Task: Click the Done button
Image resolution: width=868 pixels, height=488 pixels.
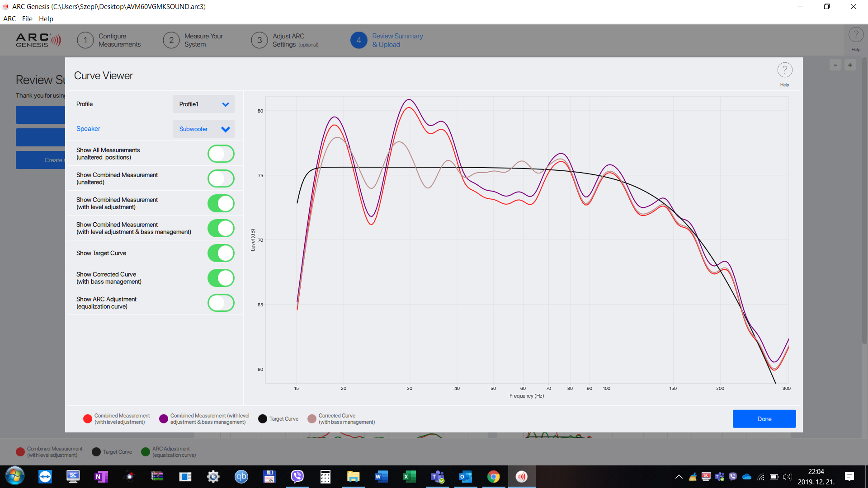Action: point(764,419)
